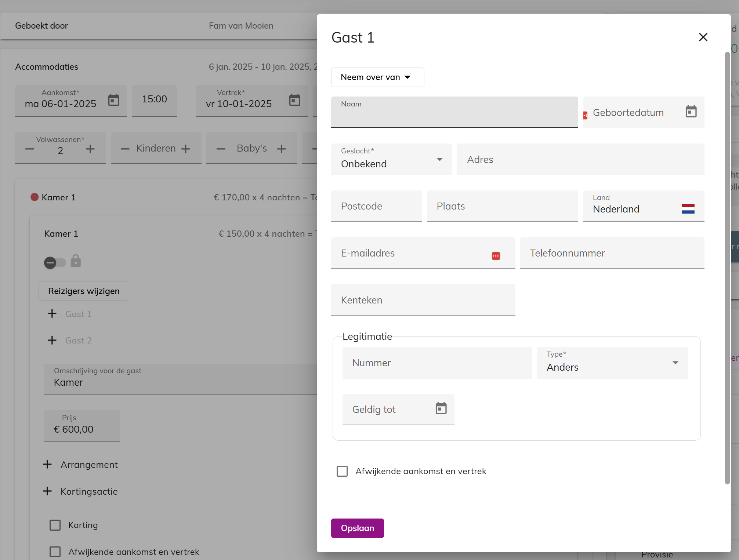Viewport: 739px width, 560px height.
Task: Enable the Korting checkbox
Action: 55,525
